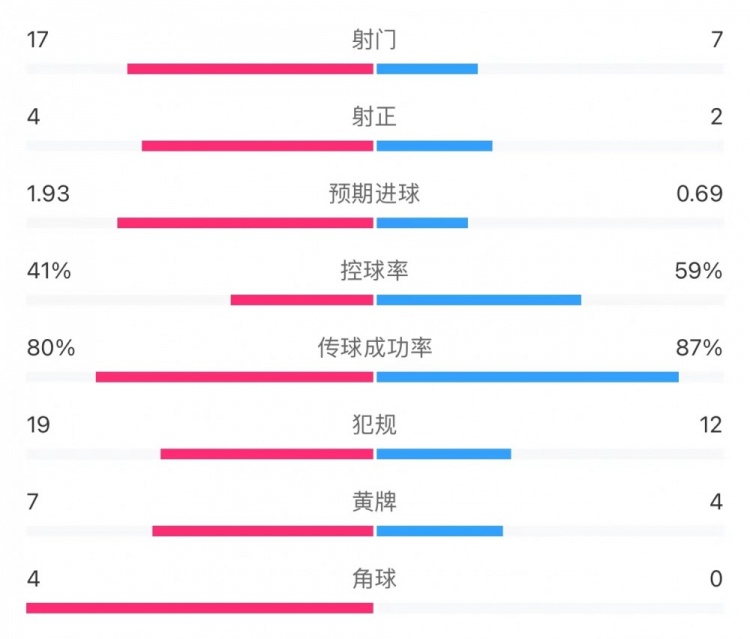Click the 0 corners value on right

(714, 579)
